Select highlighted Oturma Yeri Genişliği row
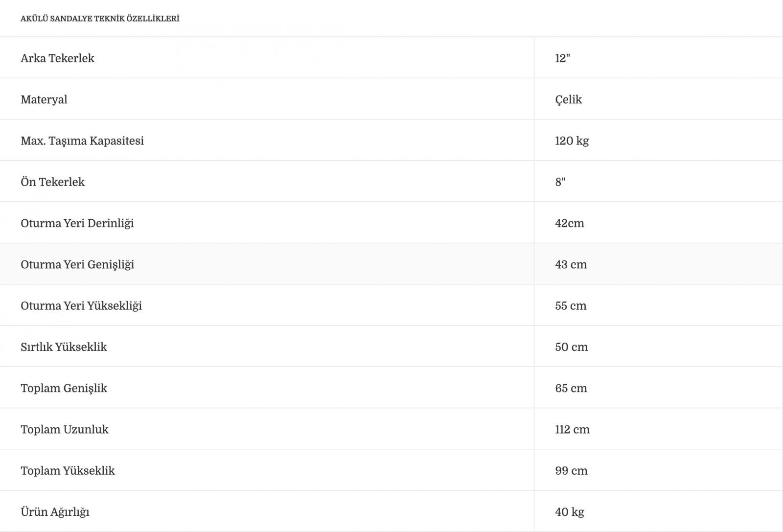This screenshot has width=783, height=532. tap(391, 264)
